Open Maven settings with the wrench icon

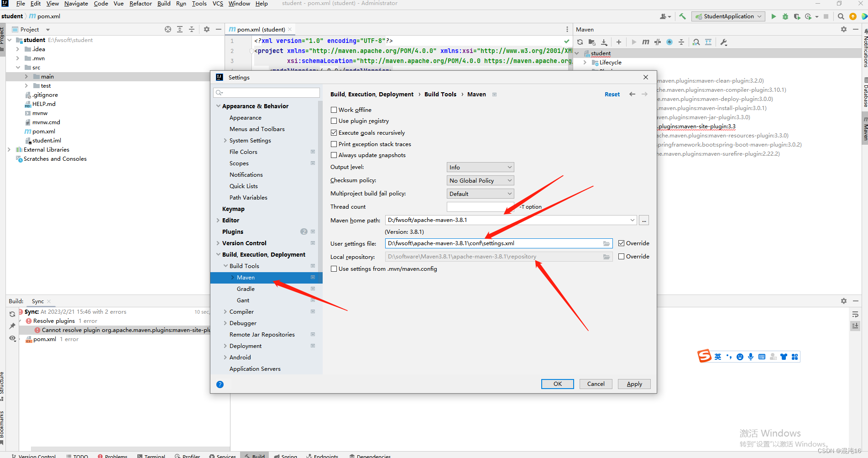coord(724,42)
